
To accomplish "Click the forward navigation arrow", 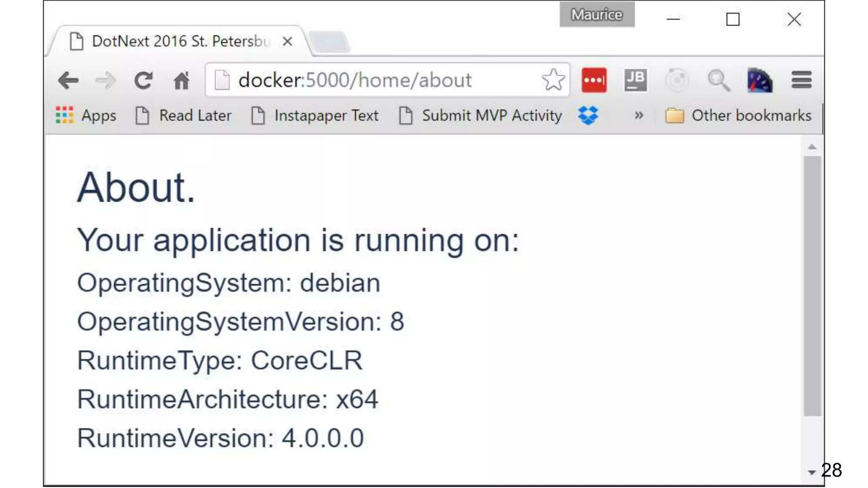I will 105,80.
